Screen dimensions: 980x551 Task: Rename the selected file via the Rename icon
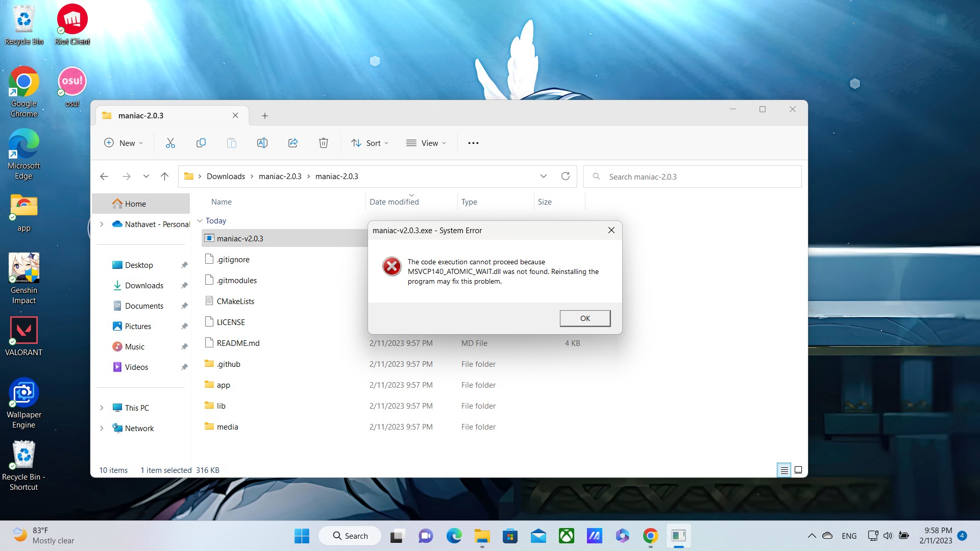pos(262,143)
